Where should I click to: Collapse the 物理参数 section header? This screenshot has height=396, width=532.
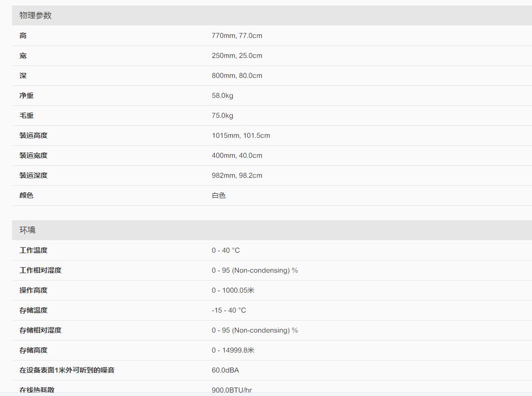pyautogui.click(x=35, y=15)
